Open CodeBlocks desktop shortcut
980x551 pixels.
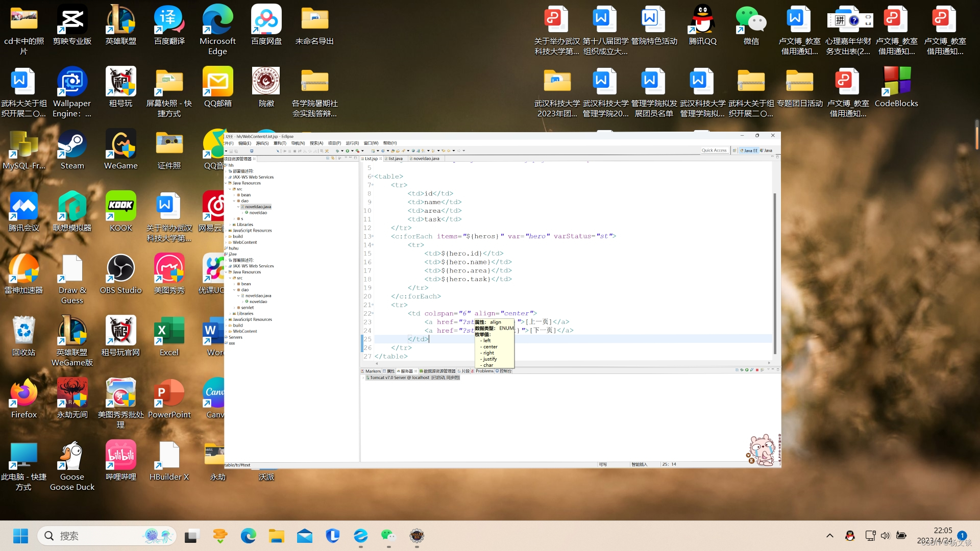[x=896, y=87]
